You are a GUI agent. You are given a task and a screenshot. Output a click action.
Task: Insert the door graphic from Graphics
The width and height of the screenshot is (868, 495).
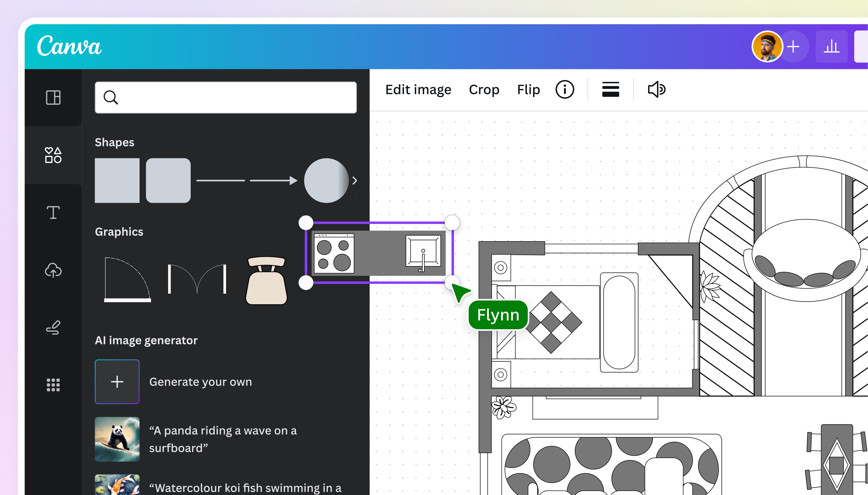128,279
